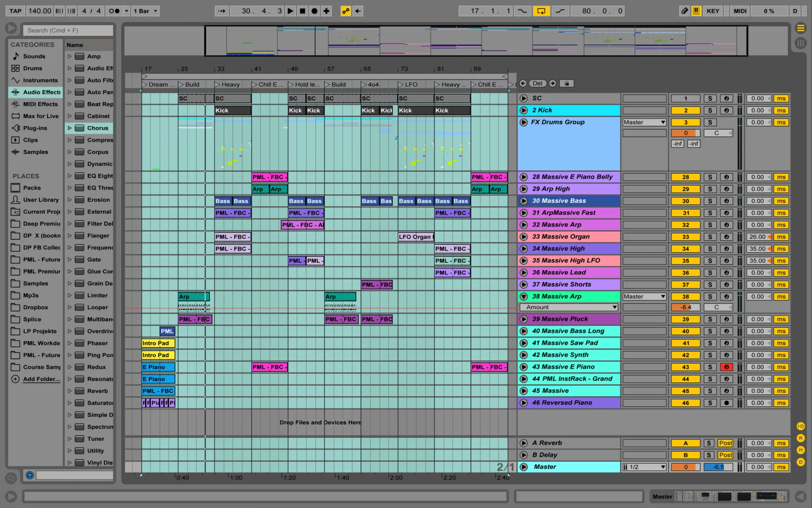Click the Re-enable Automation arrow icon
This screenshot has width=812, height=508.
point(358,11)
